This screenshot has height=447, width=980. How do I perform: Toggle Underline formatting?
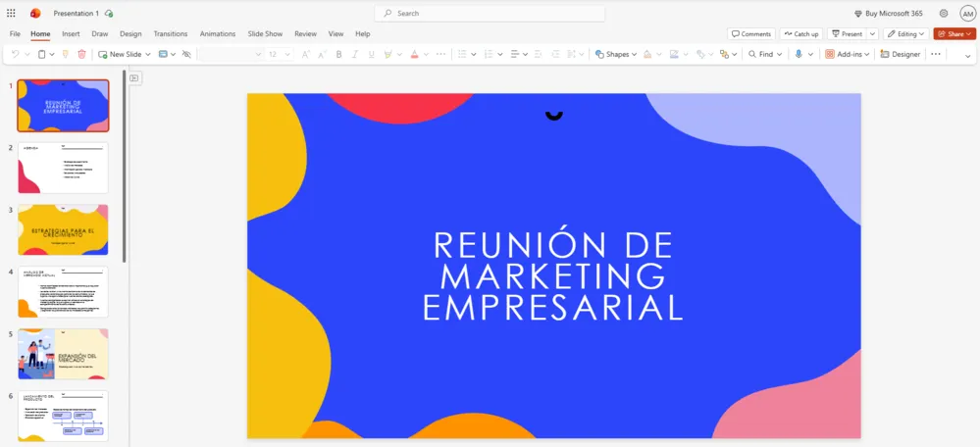coord(371,54)
